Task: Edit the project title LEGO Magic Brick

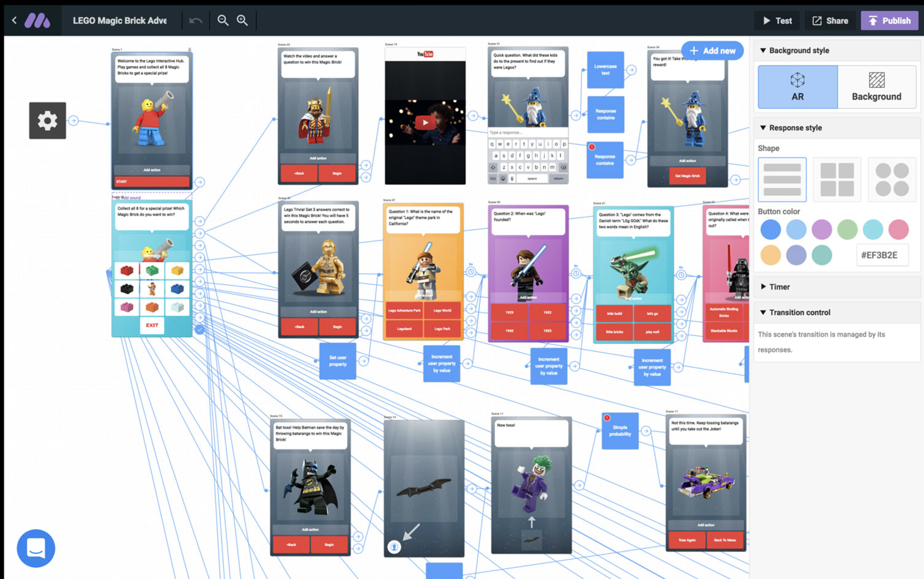Action: pyautogui.click(x=120, y=20)
